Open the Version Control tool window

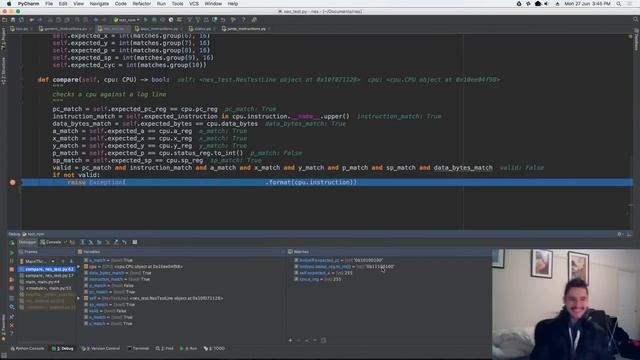pos(100,349)
